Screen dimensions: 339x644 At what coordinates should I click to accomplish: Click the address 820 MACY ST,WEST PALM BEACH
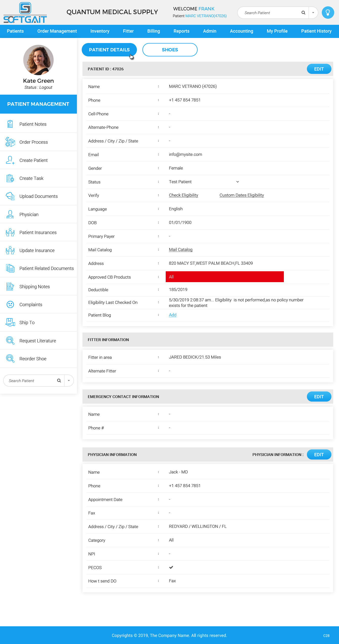(x=211, y=263)
